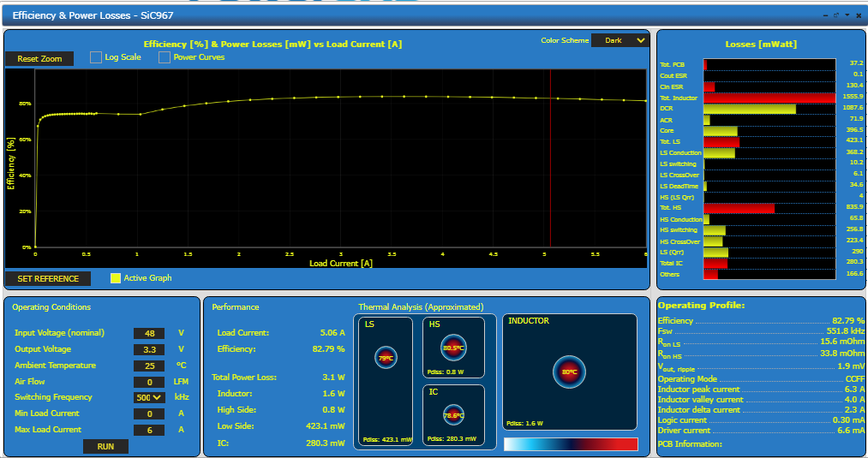Click the Total IC red loss bar
The height and width of the screenshot is (458, 868).
715,264
